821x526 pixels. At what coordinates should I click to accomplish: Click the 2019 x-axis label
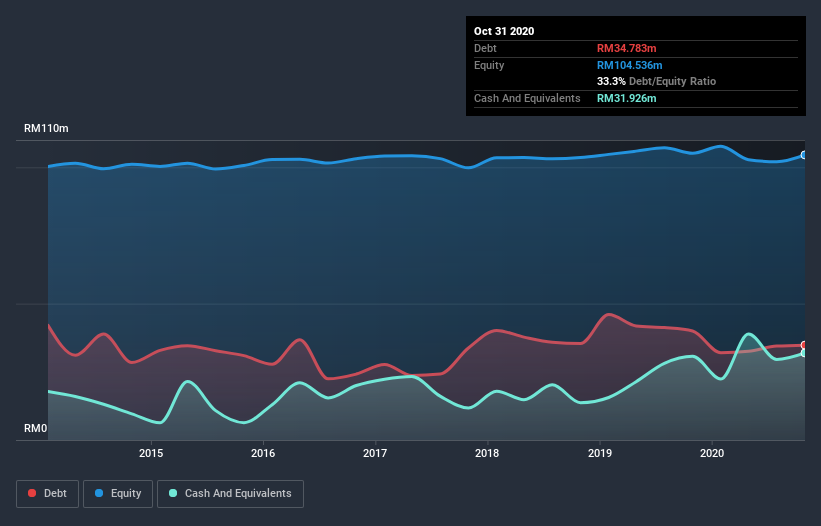(x=600, y=453)
